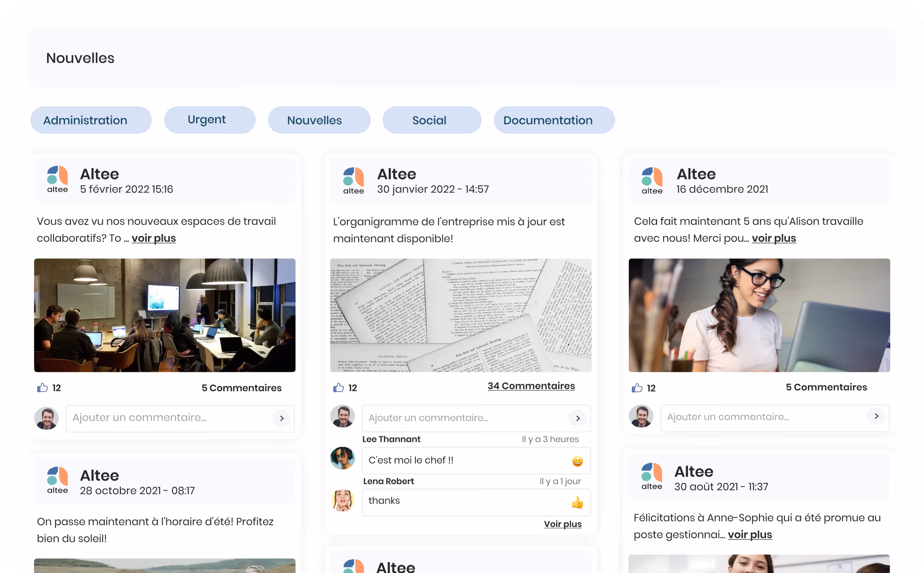Screen dimensions: 924x573
Task: Click "Il y a 3 heures" timestamp
Action: (550, 439)
